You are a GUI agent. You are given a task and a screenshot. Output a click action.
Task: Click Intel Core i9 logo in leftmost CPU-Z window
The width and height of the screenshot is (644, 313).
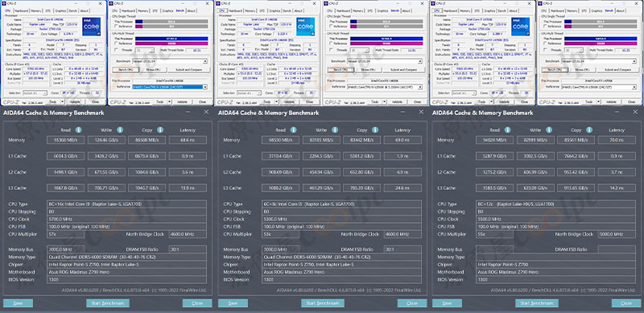pyautogui.click(x=91, y=27)
